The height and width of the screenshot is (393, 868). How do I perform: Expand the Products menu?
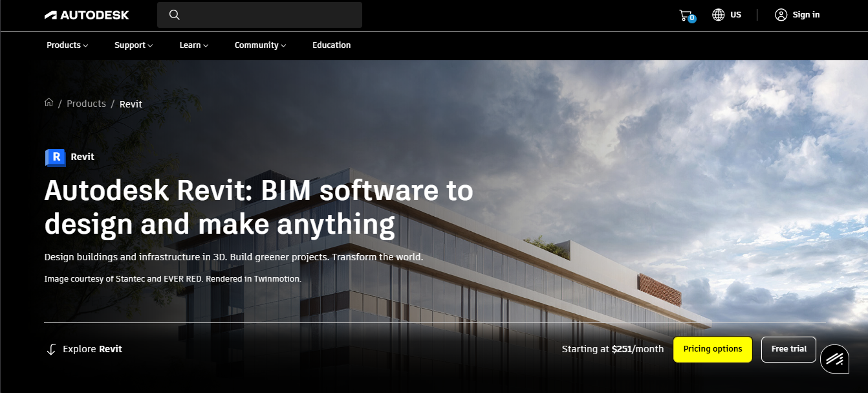click(x=67, y=45)
